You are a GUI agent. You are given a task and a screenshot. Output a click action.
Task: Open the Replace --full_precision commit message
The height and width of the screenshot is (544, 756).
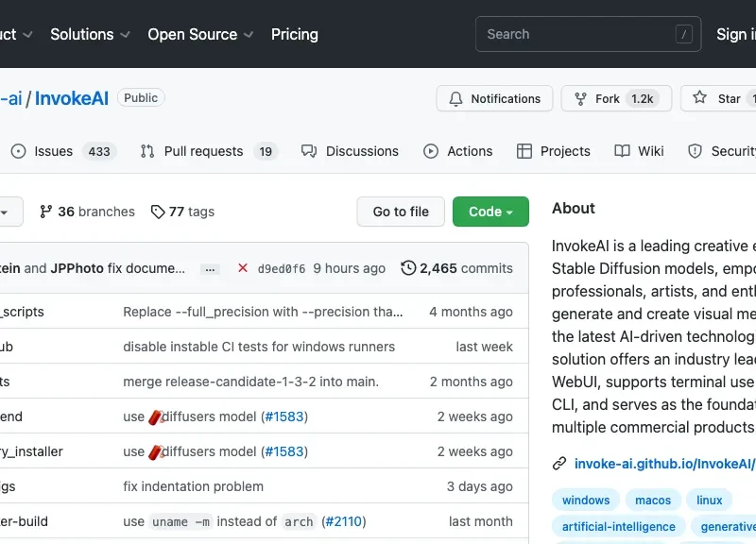tap(263, 313)
